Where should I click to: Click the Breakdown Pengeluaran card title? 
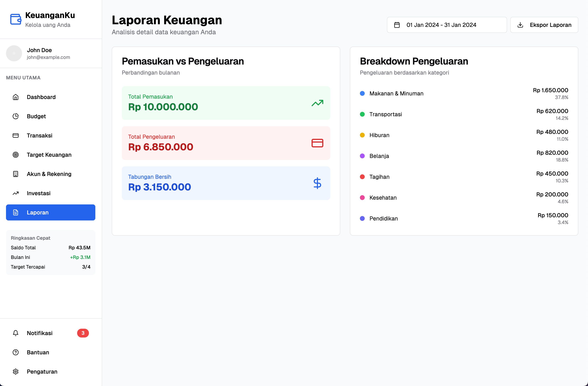point(414,61)
